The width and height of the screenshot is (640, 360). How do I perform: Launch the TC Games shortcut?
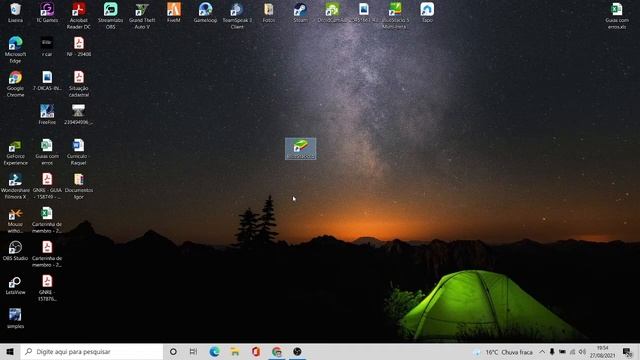[x=47, y=12]
